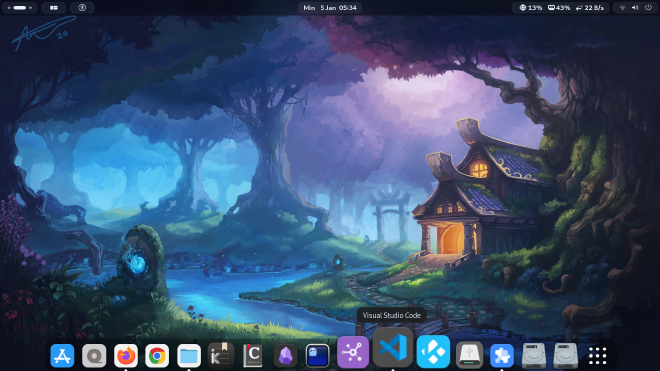Open the blue puzzle-piece Extensions app

502,355
